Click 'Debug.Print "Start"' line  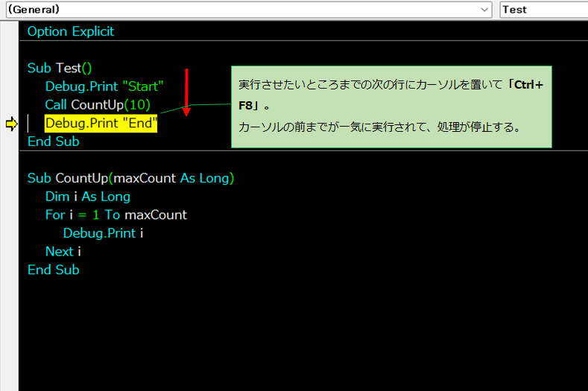(x=104, y=86)
